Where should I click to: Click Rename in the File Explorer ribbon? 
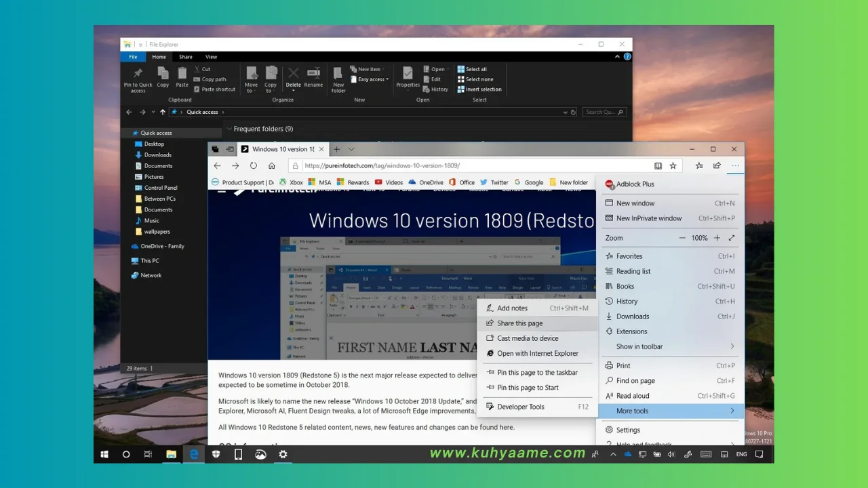313,77
